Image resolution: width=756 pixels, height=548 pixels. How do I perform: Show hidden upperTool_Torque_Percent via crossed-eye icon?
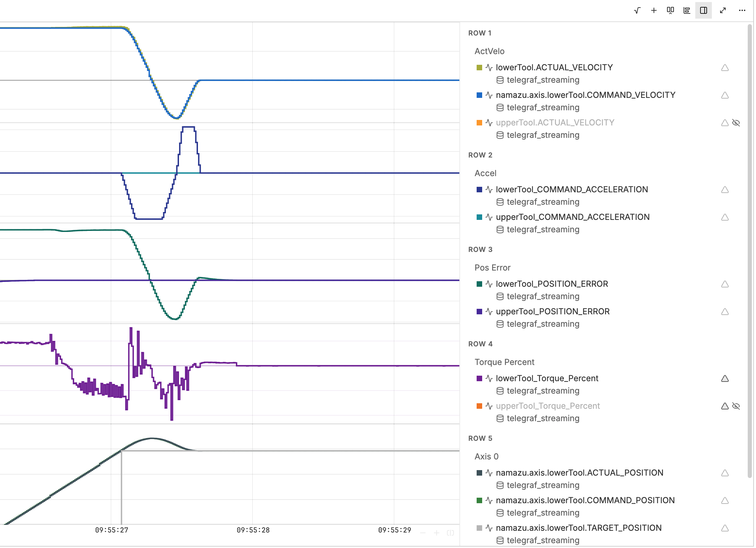736,406
